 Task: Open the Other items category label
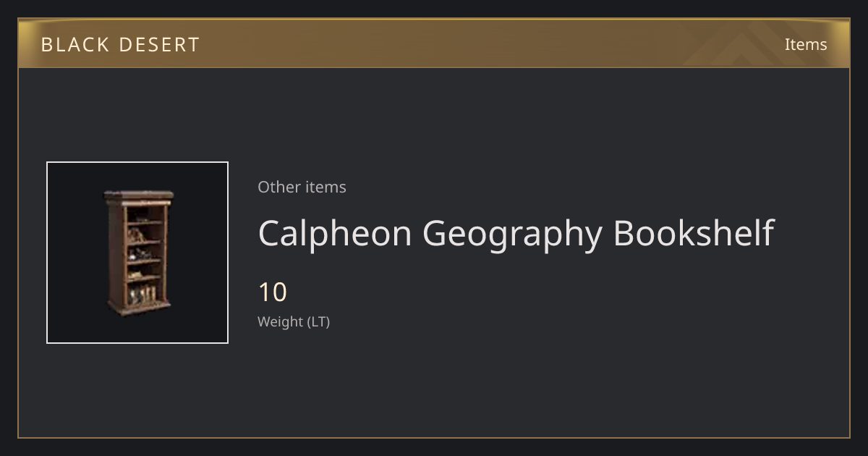pyautogui.click(x=302, y=187)
